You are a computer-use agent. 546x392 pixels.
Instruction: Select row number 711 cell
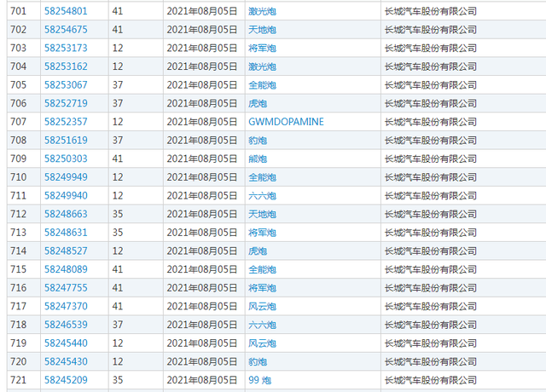coord(24,195)
